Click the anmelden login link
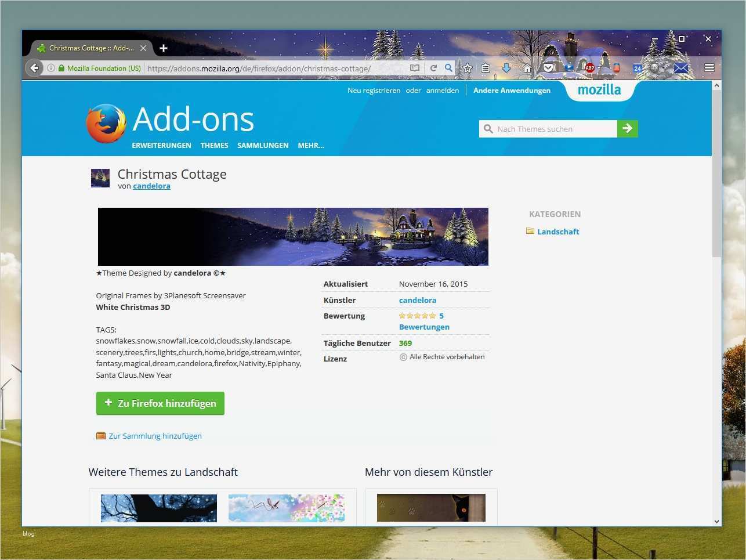The height and width of the screenshot is (560, 746). tap(442, 91)
